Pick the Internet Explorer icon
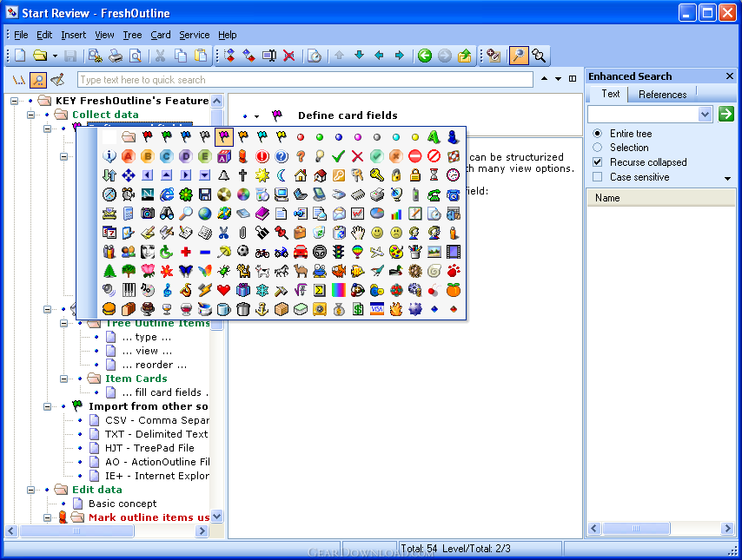This screenshot has height=560, width=742. [167, 194]
